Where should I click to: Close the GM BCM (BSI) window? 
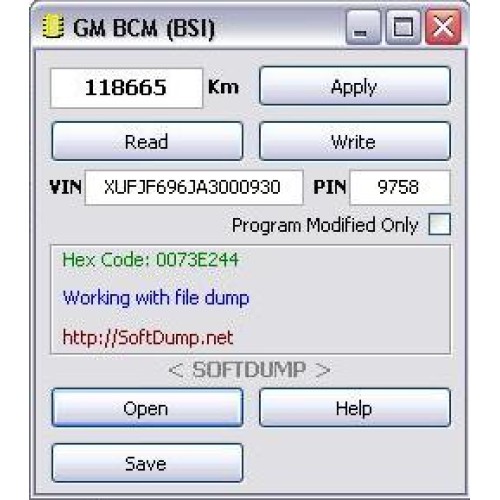[x=443, y=27]
